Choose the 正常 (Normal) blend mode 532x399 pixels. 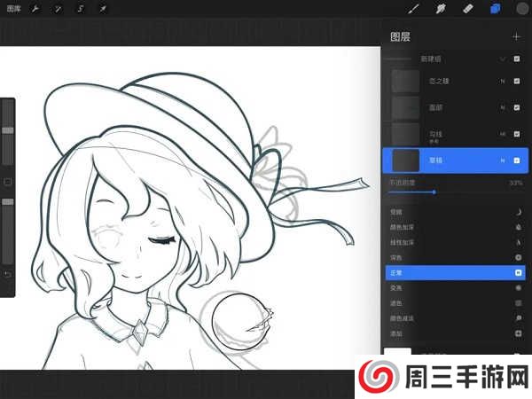[x=456, y=273]
